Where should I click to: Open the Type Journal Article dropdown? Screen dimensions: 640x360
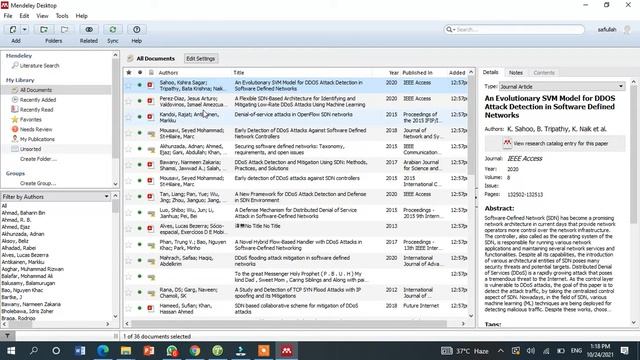click(x=562, y=87)
